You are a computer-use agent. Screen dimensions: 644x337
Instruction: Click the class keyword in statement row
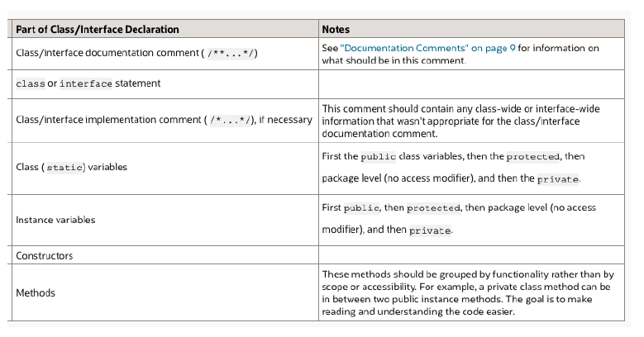(31, 83)
